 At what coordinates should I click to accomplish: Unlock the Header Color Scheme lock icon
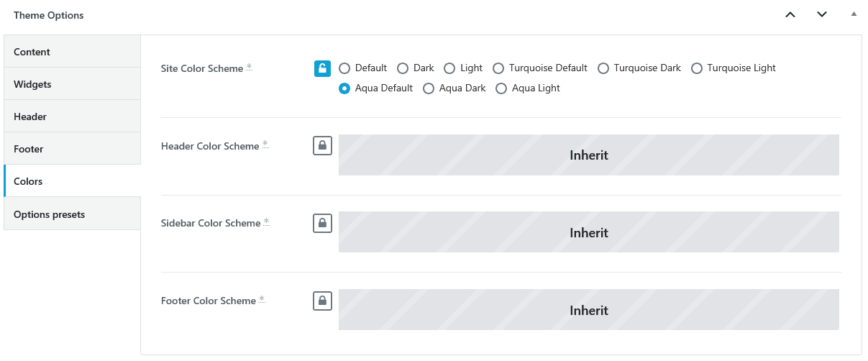(322, 146)
